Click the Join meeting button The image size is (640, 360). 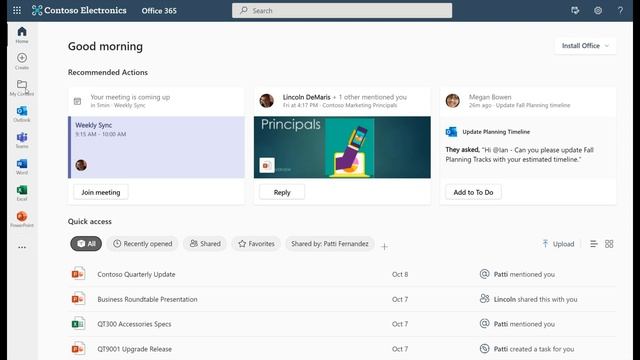point(101,192)
